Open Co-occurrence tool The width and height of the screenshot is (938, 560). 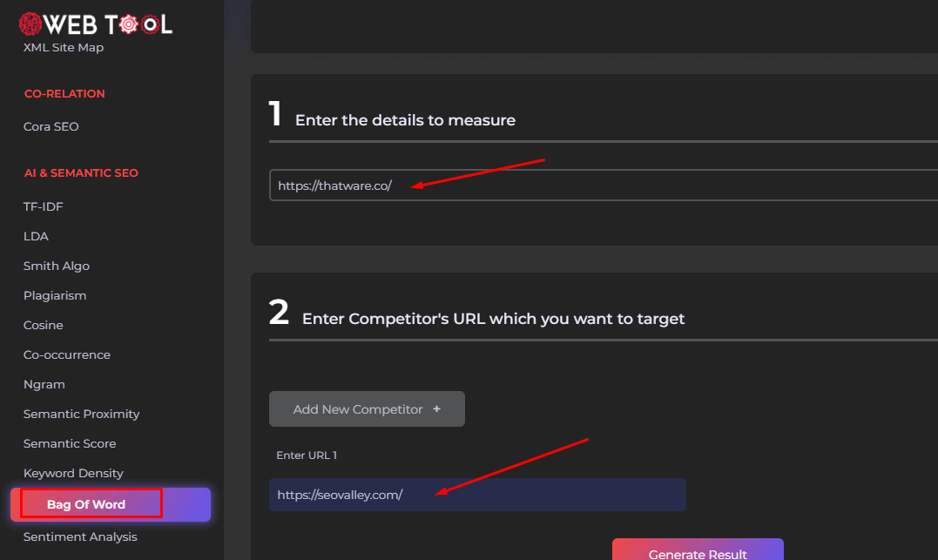click(67, 354)
